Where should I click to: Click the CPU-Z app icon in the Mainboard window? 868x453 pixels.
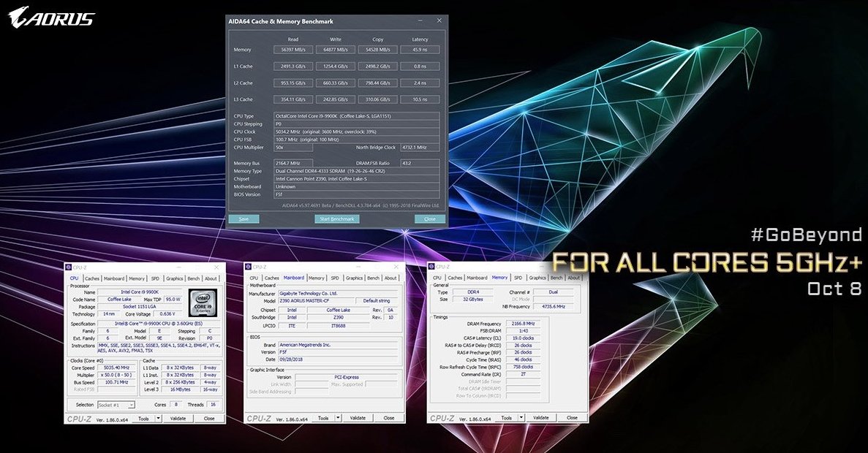(x=249, y=267)
